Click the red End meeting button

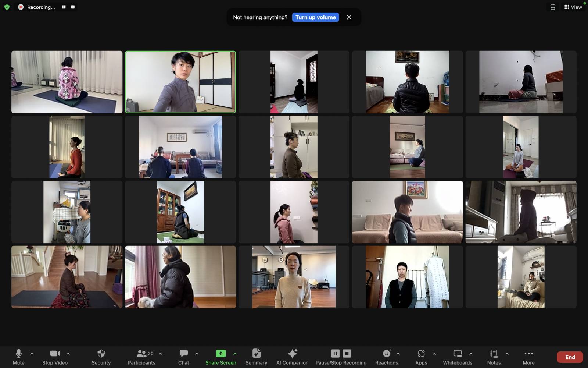pyautogui.click(x=570, y=357)
